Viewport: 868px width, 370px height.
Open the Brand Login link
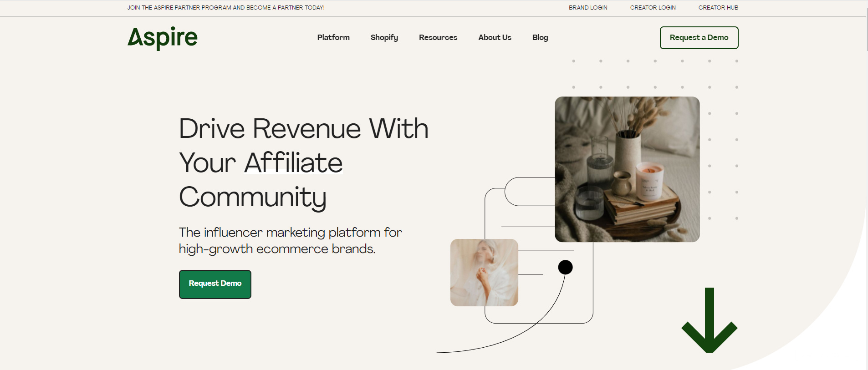pos(588,8)
